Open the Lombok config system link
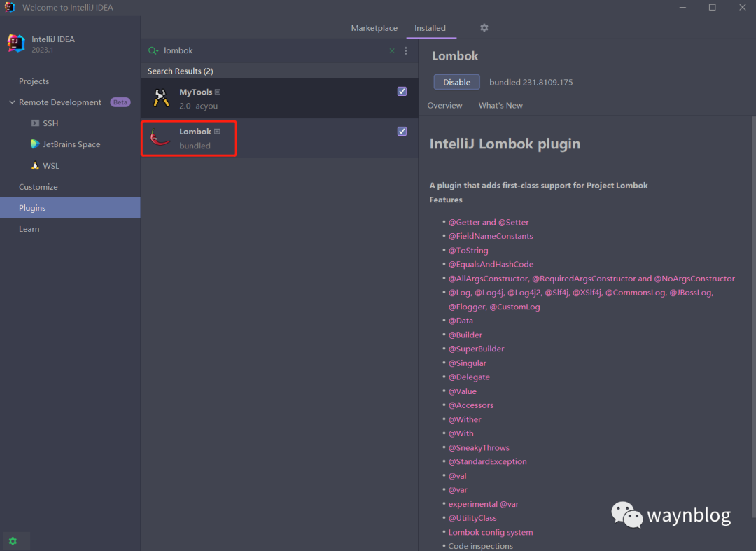 (x=490, y=533)
